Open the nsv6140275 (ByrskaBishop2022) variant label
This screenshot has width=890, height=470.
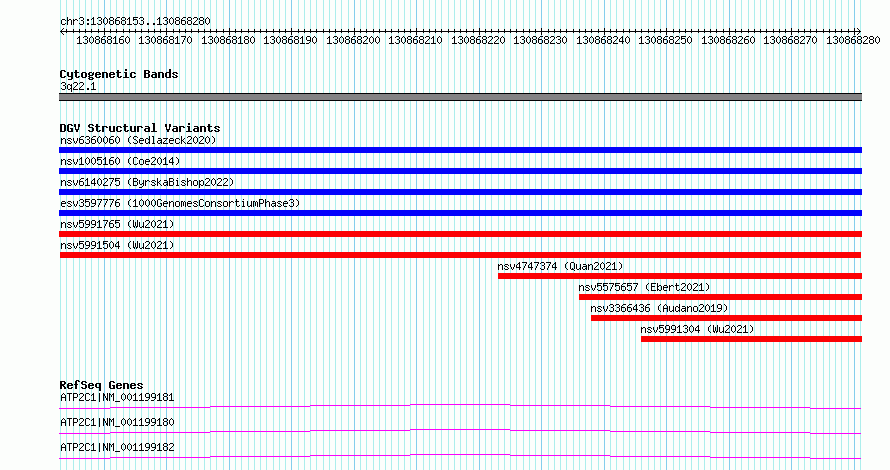tap(147, 182)
